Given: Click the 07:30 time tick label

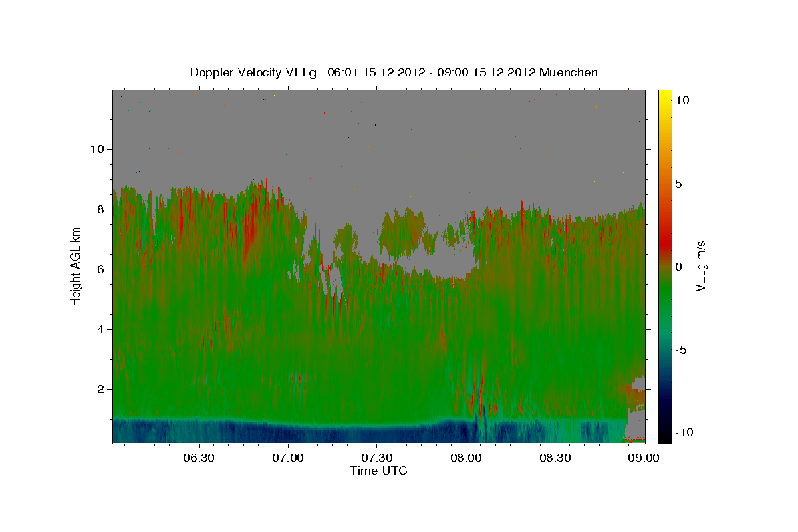Looking at the screenshot, I should pyautogui.click(x=377, y=458).
